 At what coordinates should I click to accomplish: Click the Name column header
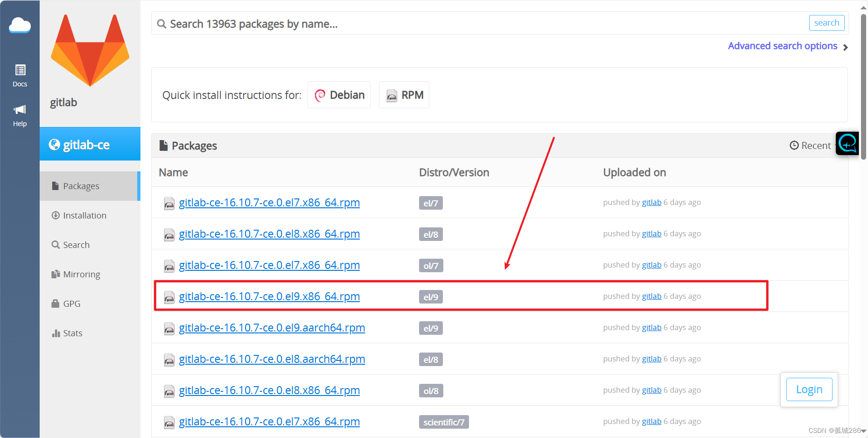[x=174, y=172]
